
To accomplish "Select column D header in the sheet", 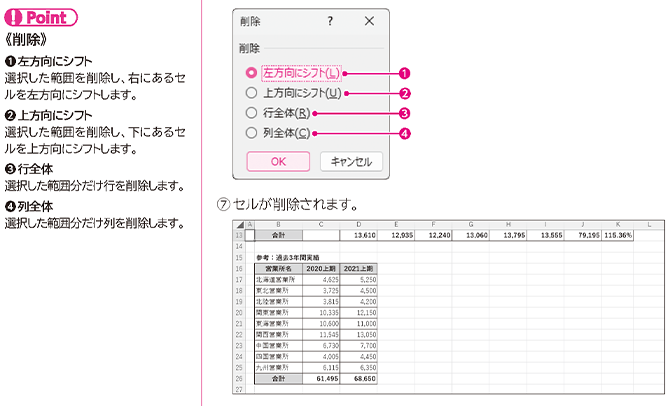I will coord(359,225).
